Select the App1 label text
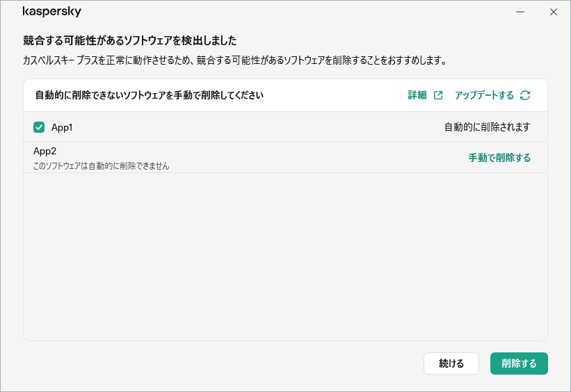This screenshot has width=571, height=392. click(x=62, y=127)
